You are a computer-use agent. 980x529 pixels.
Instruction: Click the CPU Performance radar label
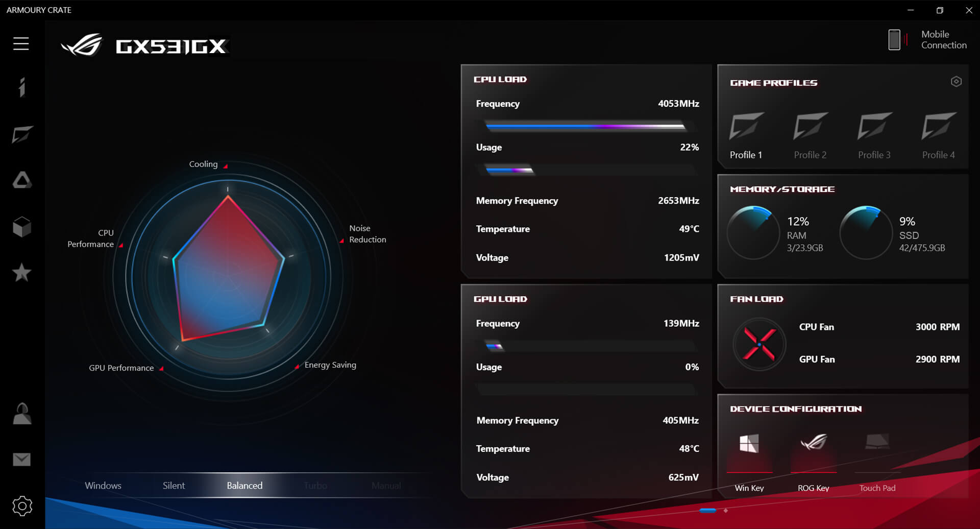coord(90,238)
